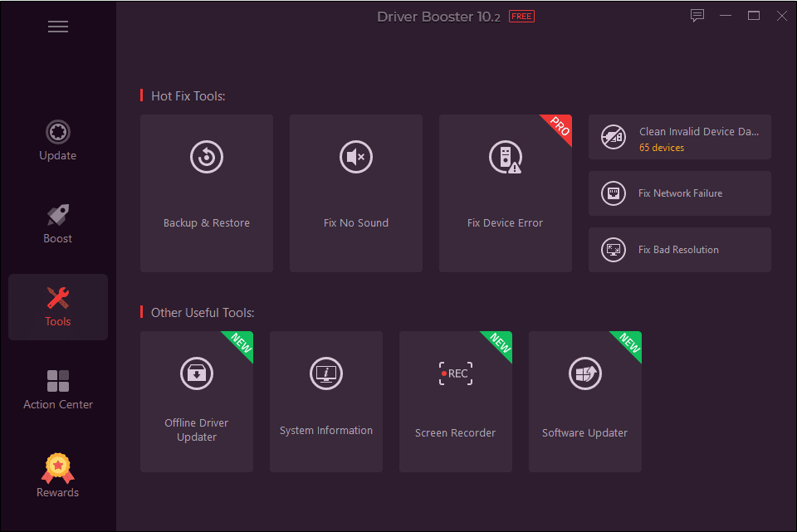Run the Fix Bad Resolution label
The image size is (797, 532).
point(678,250)
